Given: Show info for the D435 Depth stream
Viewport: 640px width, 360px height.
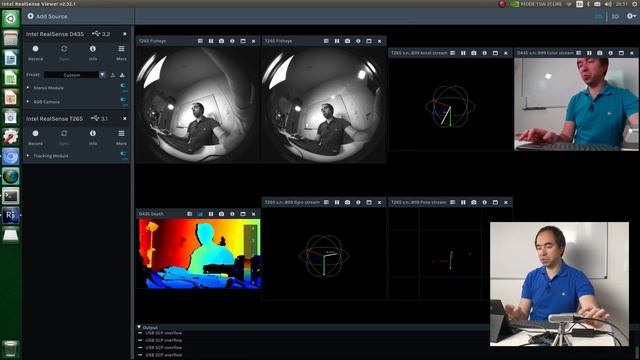Looking at the screenshot, I should click(x=232, y=213).
